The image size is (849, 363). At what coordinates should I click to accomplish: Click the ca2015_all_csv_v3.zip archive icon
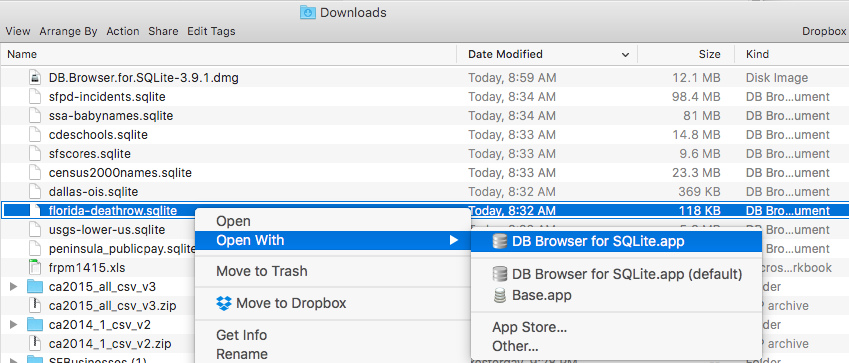click(x=35, y=306)
